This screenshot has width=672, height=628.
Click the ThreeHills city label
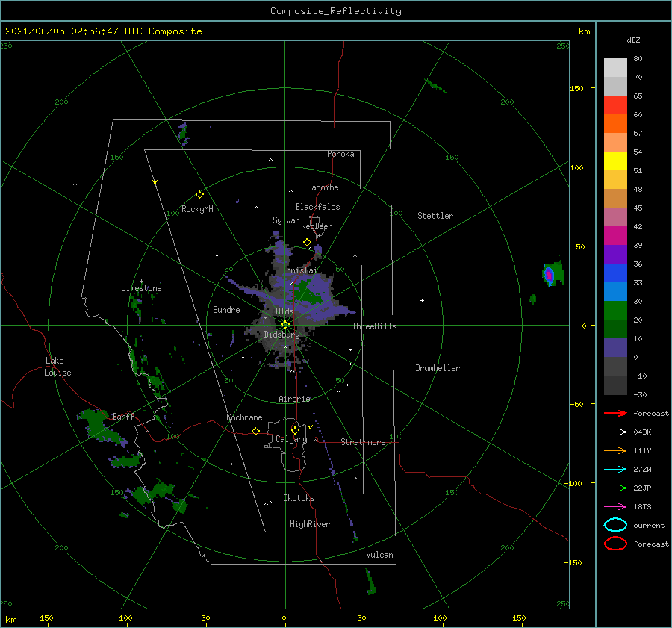coord(375,326)
